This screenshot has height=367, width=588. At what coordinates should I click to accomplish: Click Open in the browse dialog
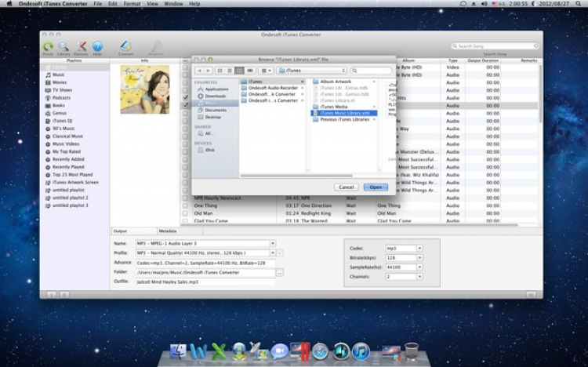coord(376,187)
